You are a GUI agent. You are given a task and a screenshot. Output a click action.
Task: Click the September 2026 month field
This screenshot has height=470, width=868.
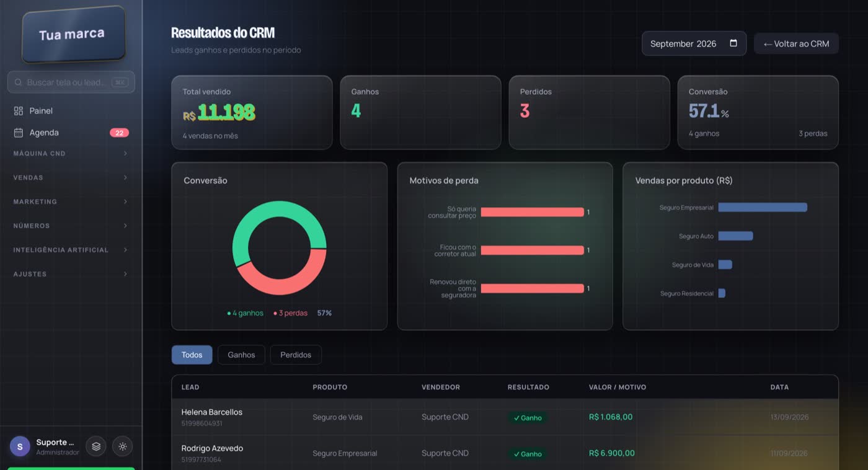click(694, 43)
